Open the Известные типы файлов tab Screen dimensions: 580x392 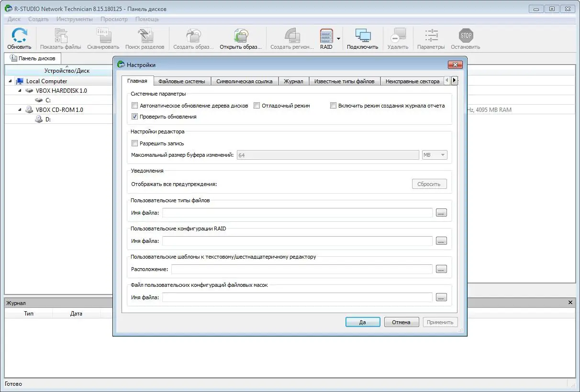345,81
